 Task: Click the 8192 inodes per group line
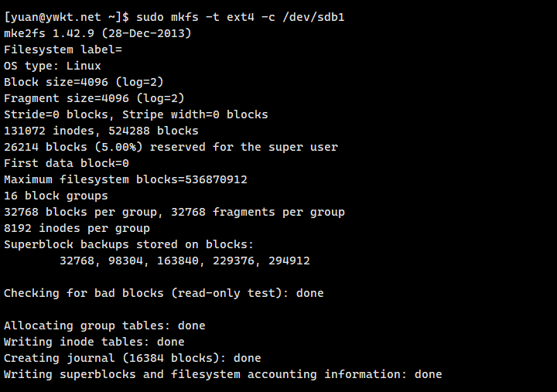[77, 228]
